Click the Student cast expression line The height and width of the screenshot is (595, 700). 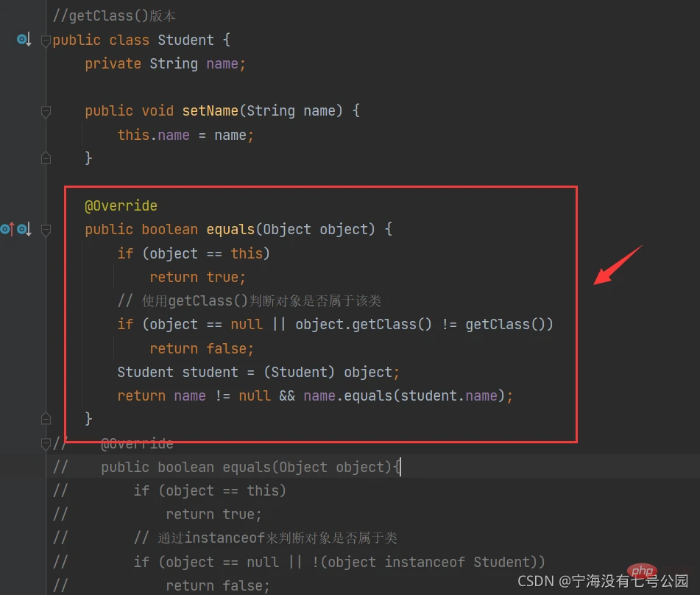(258, 372)
